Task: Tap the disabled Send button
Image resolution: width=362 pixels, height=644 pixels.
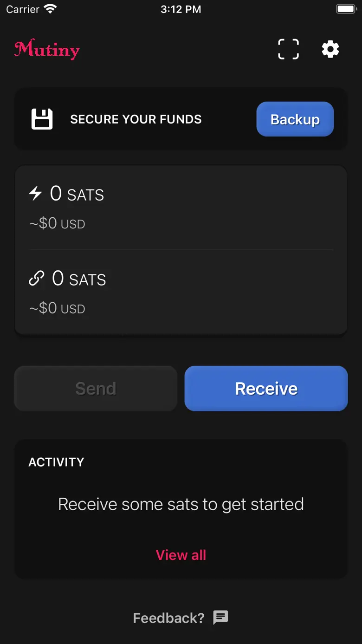Action: tap(96, 389)
